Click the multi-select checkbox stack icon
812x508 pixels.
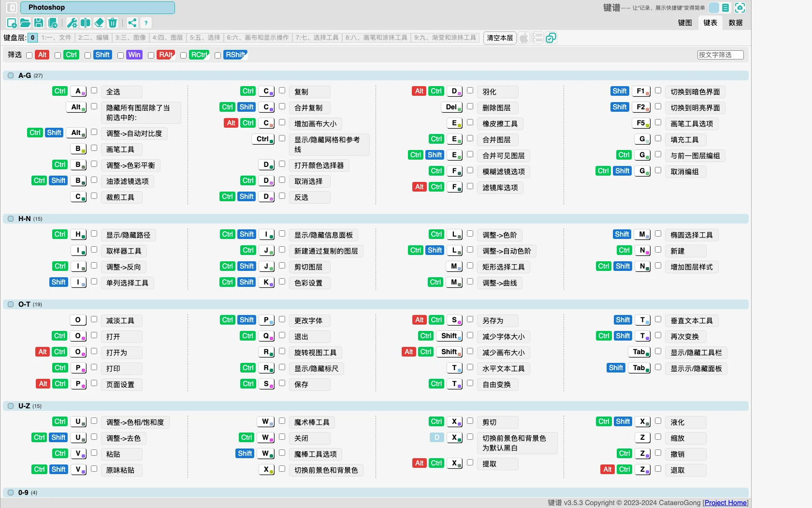[551, 38]
